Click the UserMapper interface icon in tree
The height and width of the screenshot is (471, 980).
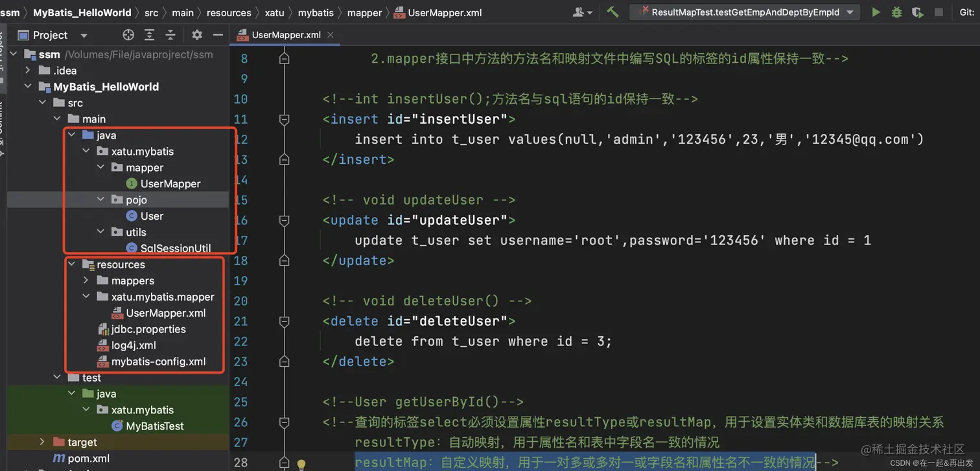[132, 184]
